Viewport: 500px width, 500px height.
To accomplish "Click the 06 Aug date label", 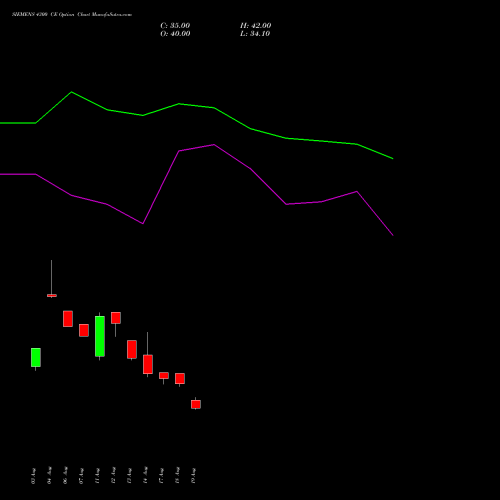I will (x=65, y=475).
